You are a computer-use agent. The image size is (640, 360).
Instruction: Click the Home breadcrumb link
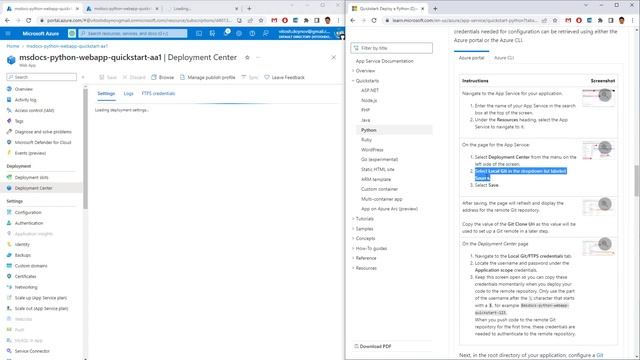tap(13, 46)
